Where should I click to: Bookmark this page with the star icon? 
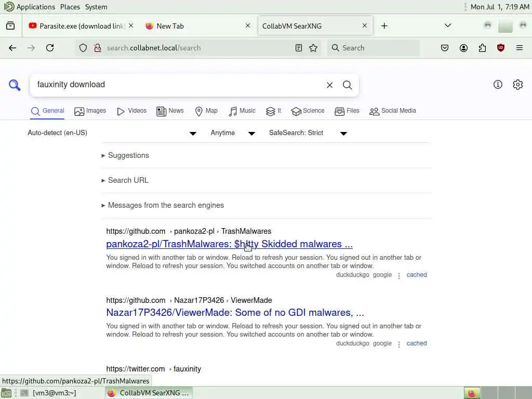coord(313,48)
